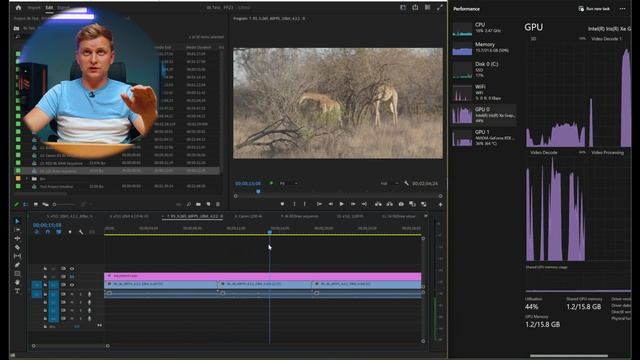
Task: Add marker in Program monitor transport
Action: (x=282, y=204)
